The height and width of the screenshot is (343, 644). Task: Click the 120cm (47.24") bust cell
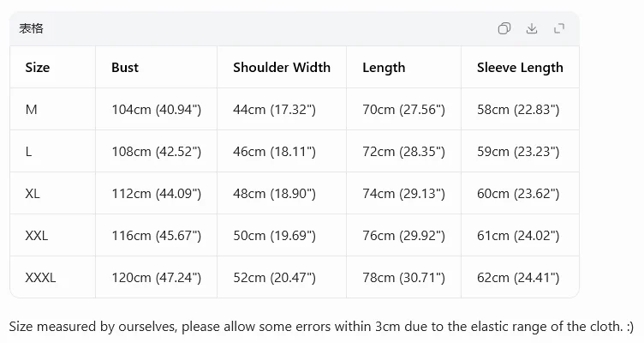point(157,278)
